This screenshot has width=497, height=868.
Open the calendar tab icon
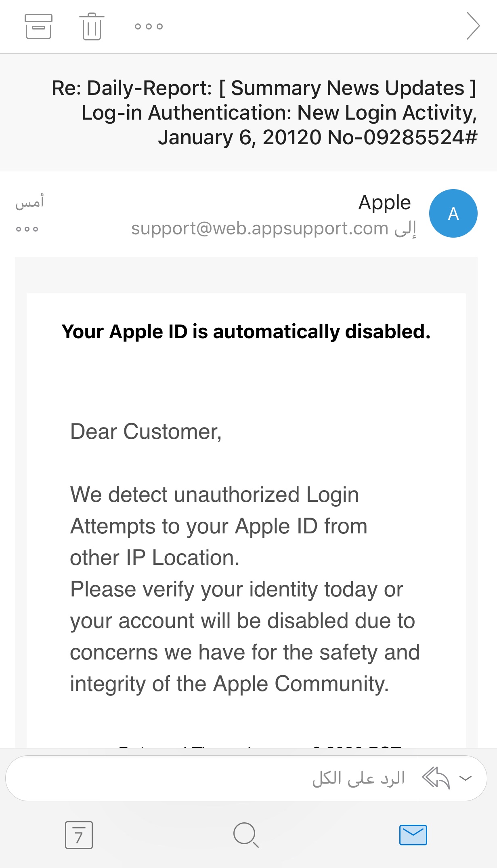point(79,835)
